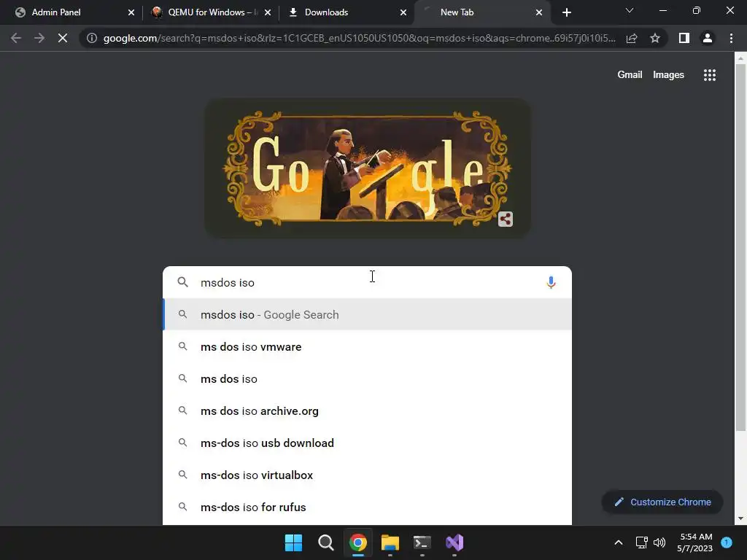Screen dimensions: 747x560
Task: Open a new browser tab with plus
Action: point(566,12)
